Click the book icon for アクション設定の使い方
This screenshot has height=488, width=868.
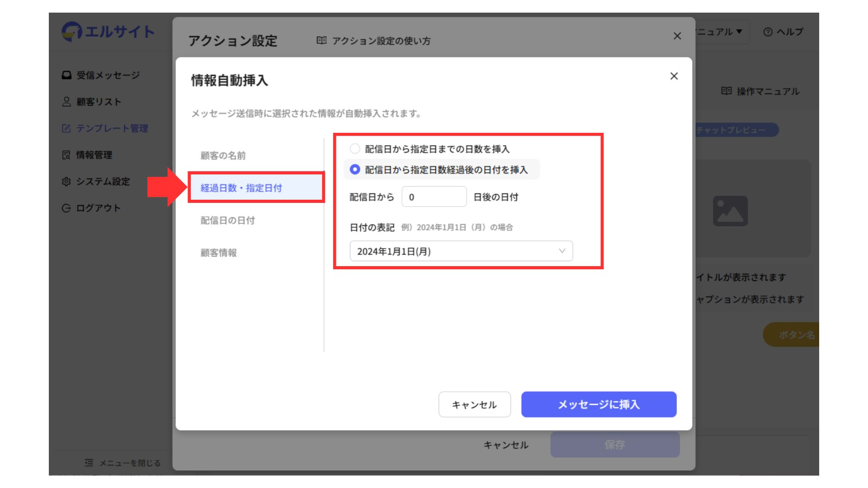click(321, 41)
